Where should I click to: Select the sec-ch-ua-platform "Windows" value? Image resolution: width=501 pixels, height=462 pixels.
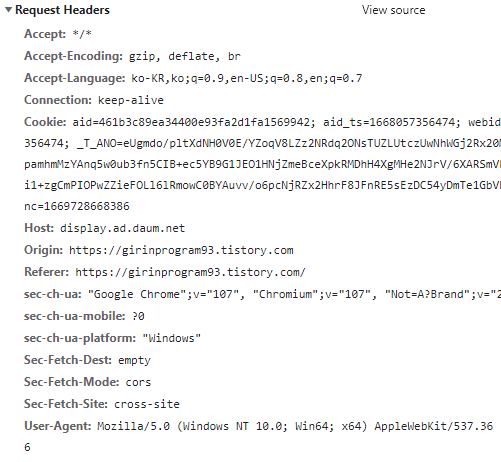coord(172,338)
